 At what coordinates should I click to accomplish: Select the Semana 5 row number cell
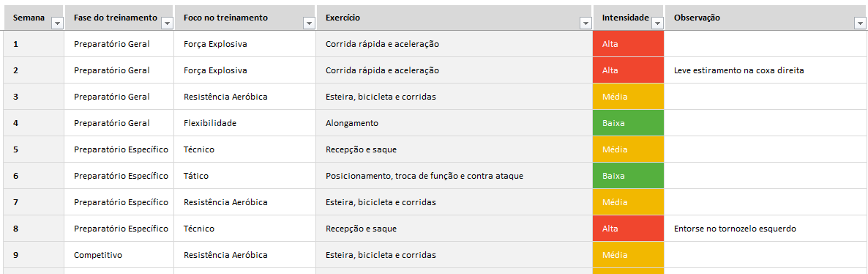pos(34,149)
